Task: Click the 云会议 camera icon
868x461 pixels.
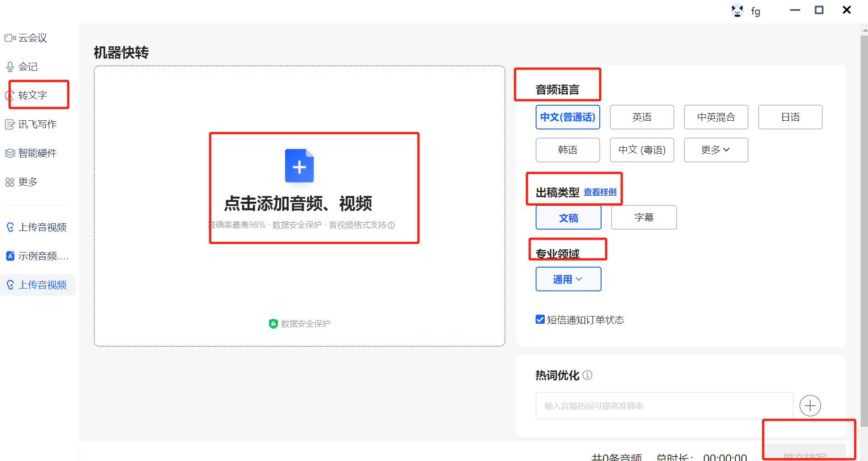Action: (x=10, y=38)
